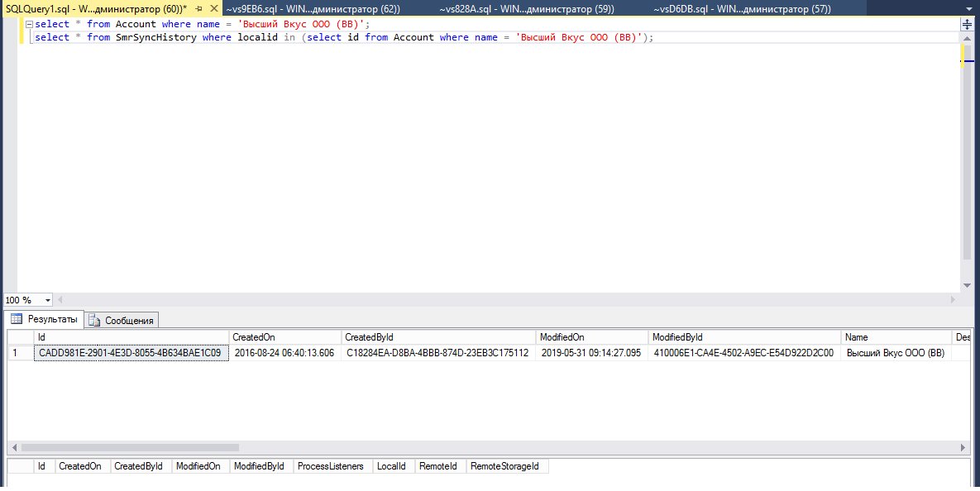Viewport: 980px width, 491px height.
Task: Click the ModifiedById header in first grid
Action: click(745, 336)
